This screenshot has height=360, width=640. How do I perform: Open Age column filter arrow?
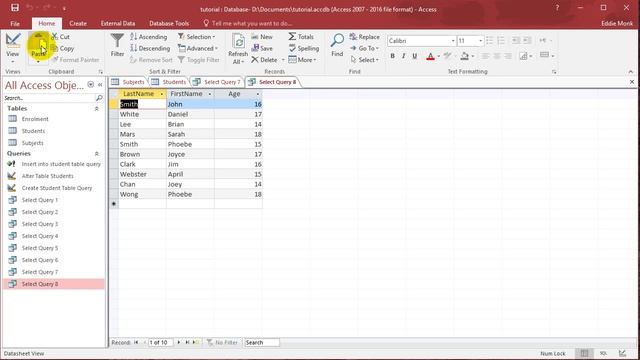tap(258, 94)
